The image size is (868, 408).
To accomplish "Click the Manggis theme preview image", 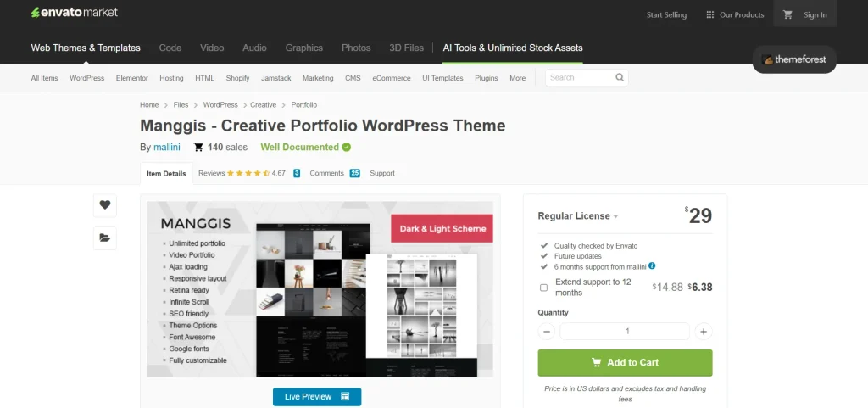I will 320,290.
